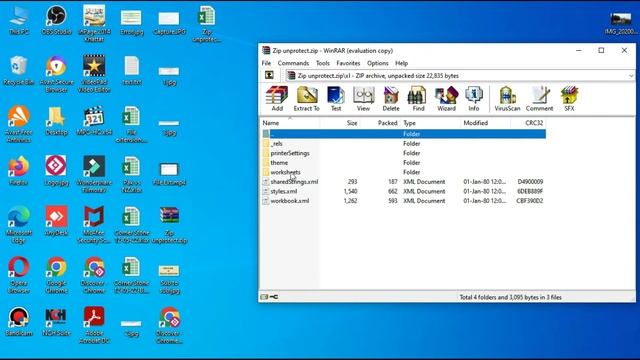Click the key icon in WinRAR status bar

(x=274, y=297)
